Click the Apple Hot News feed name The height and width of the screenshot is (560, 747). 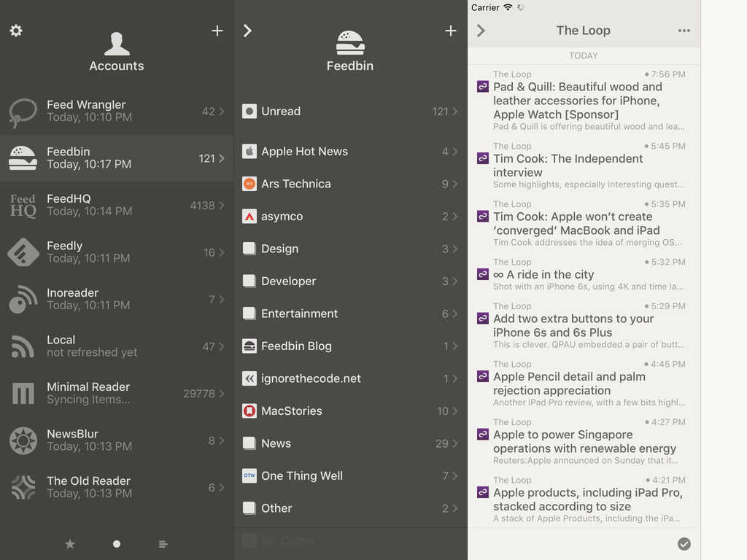304,152
